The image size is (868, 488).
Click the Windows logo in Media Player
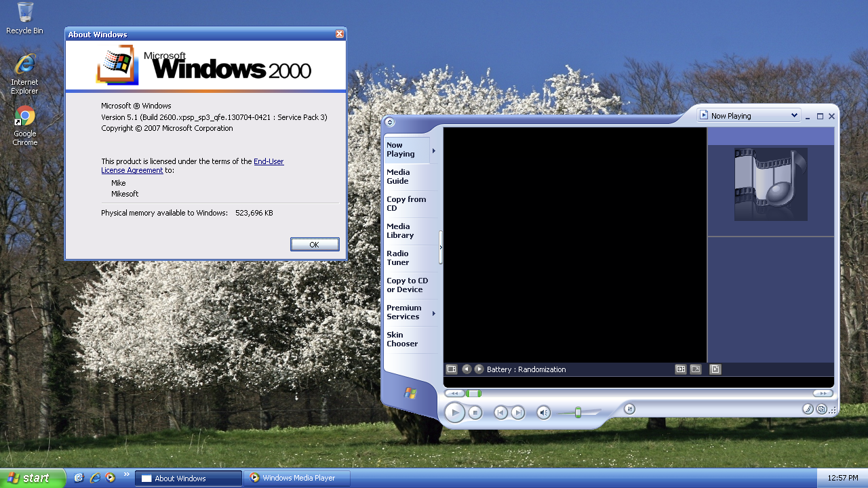click(410, 393)
